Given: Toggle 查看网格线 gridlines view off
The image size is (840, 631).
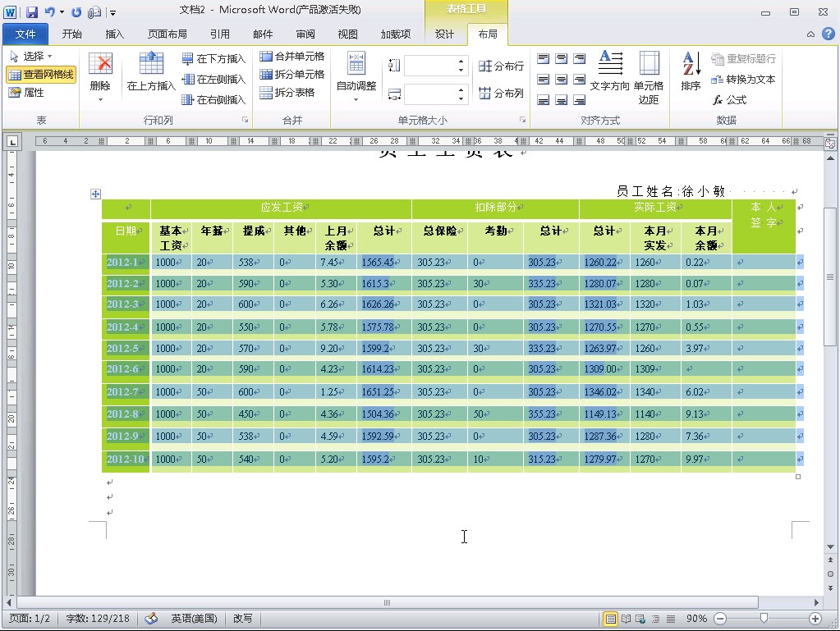Looking at the screenshot, I should click(x=41, y=75).
